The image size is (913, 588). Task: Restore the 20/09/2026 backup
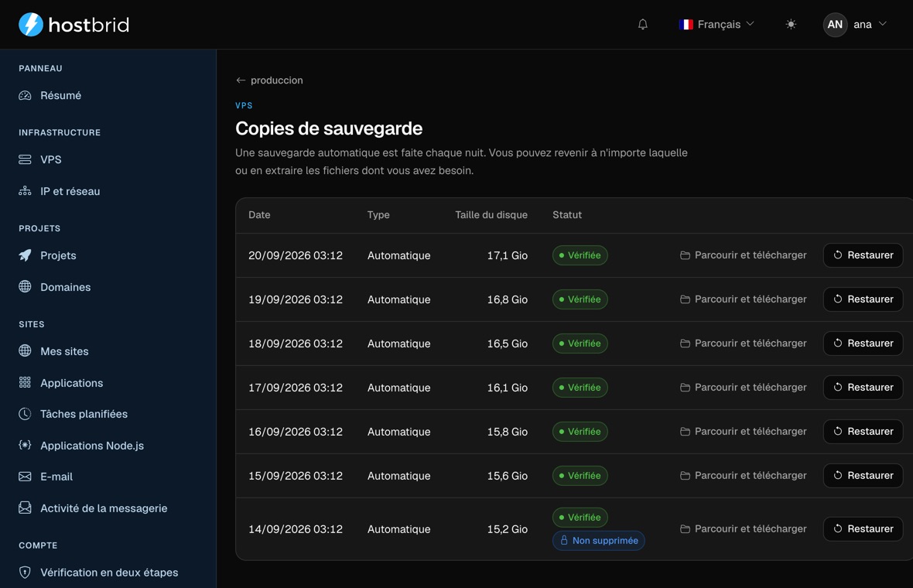tap(863, 255)
